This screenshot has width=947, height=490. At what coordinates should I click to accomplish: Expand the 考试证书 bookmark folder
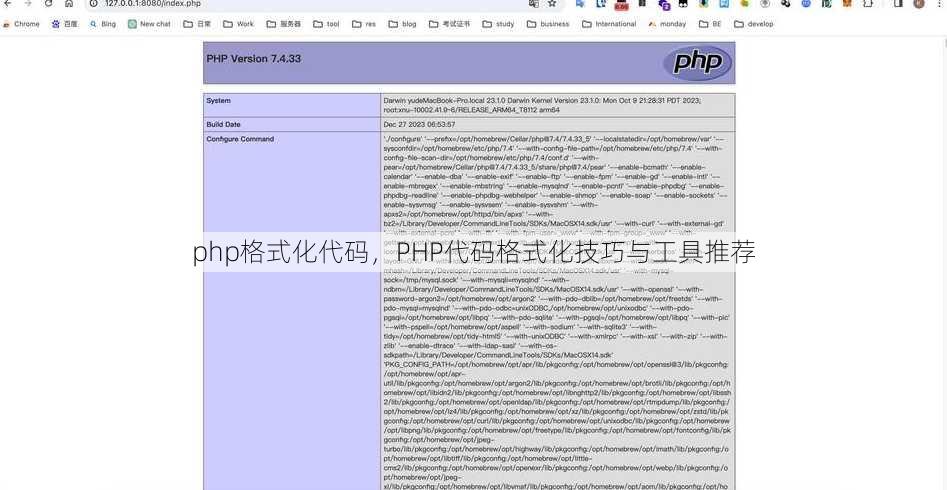449,24
